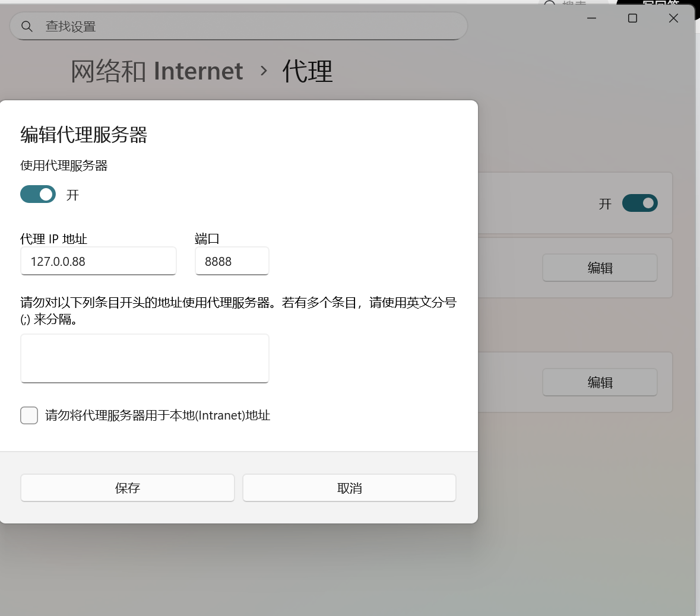Check the 请勿将代理服务器用于本地(Intranet)地址 checkbox
The image size is (700, 616).
29,415
